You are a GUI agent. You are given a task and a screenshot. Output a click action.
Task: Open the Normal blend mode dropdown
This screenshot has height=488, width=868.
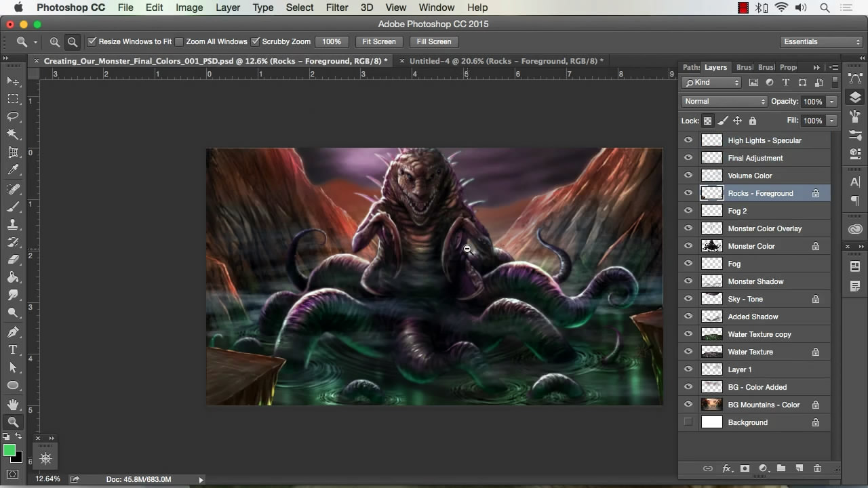pos(724,101)
